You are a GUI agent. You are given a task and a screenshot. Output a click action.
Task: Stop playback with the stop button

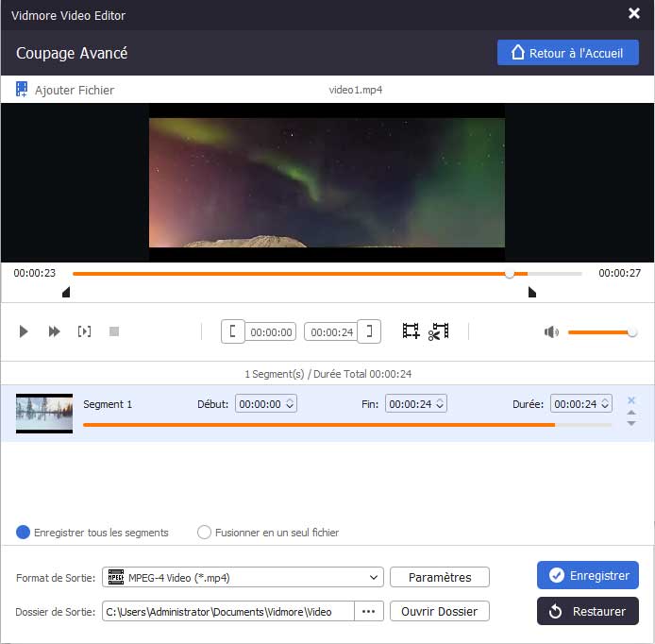click(x=114, y=331)
